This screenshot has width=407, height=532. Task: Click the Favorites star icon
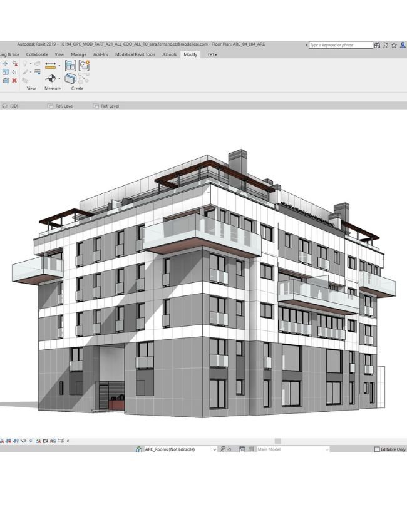tap(394, 45)
